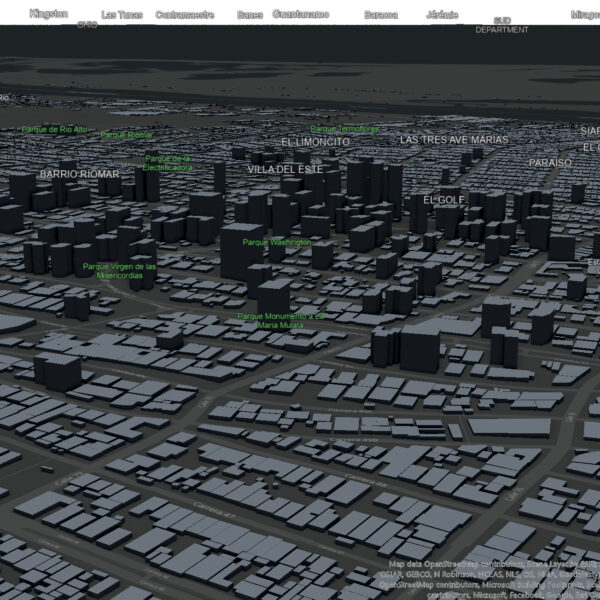Click the LAS TRES AVE MARIAS label

454,140
